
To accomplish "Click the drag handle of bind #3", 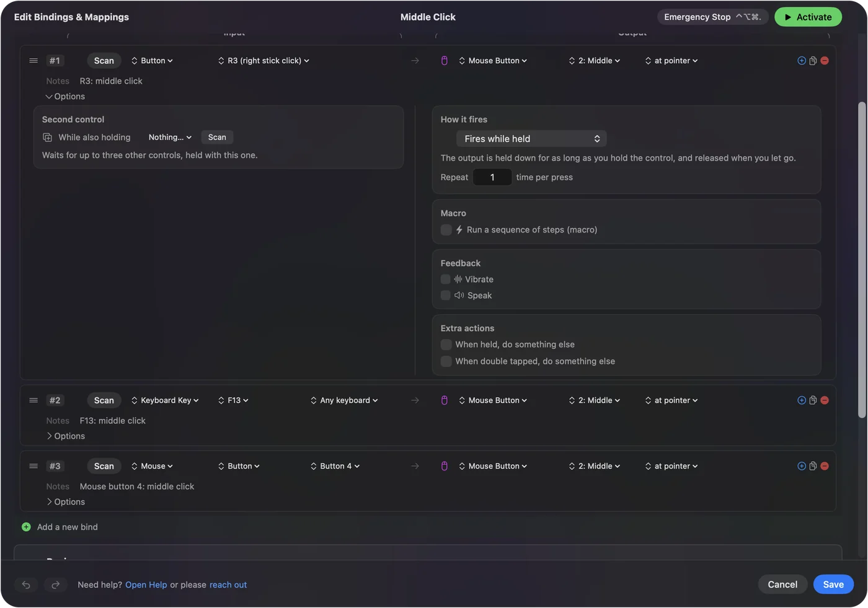I will pos(33,466).
